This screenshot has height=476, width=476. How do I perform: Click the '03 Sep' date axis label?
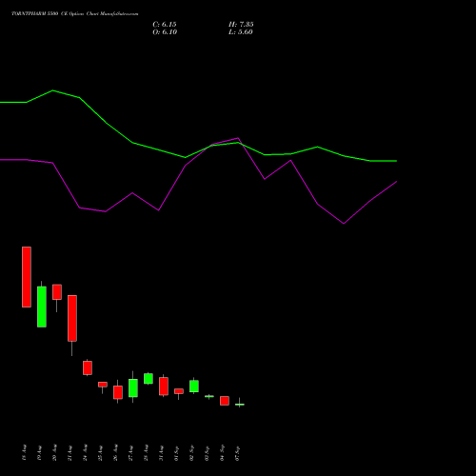[208, 452]
